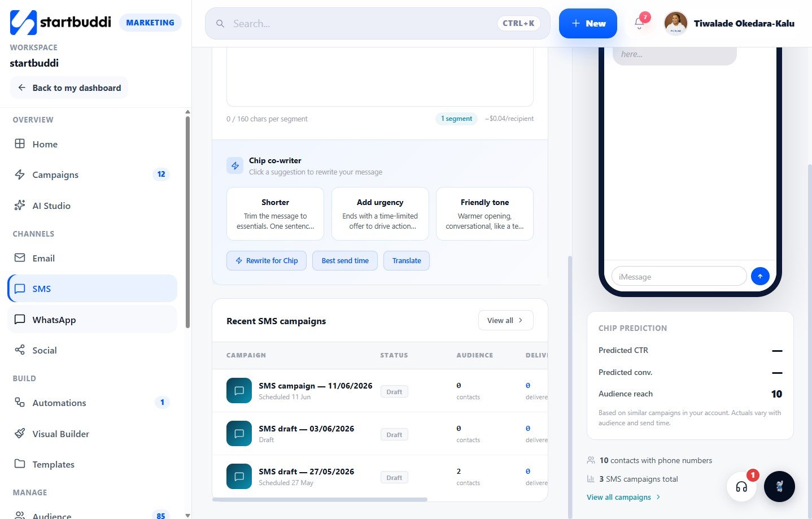The image size is (812, 519).
Task: Open the Home sidebar item
Action: click(92, 144)
